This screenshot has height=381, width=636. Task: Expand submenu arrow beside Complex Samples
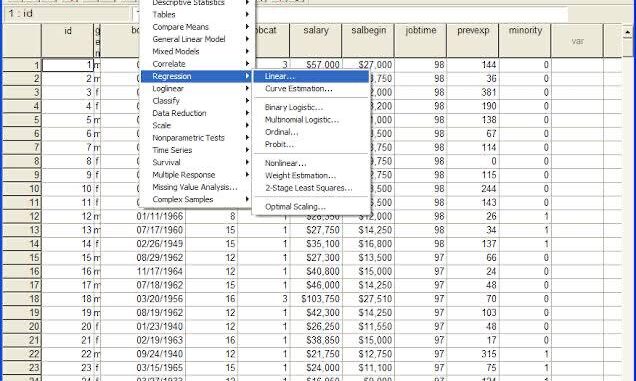[x=247, y=199]
